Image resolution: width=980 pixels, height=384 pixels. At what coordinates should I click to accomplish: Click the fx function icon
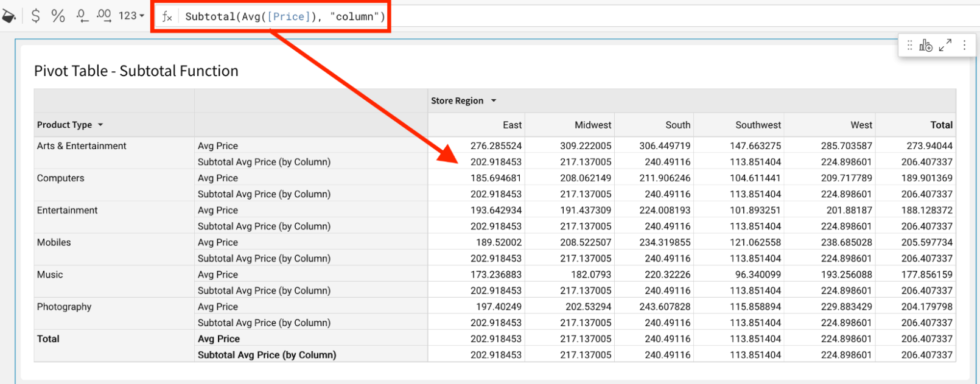(167, 17)
